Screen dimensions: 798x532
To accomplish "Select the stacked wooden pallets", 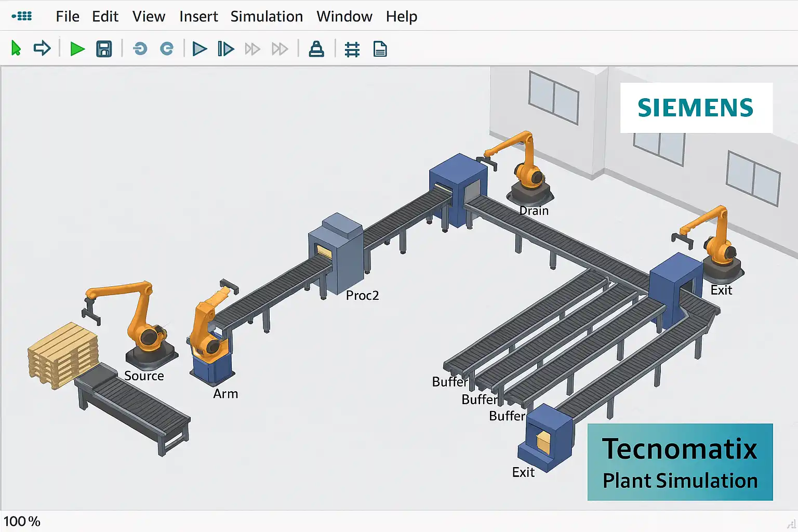I will point(63,355).
